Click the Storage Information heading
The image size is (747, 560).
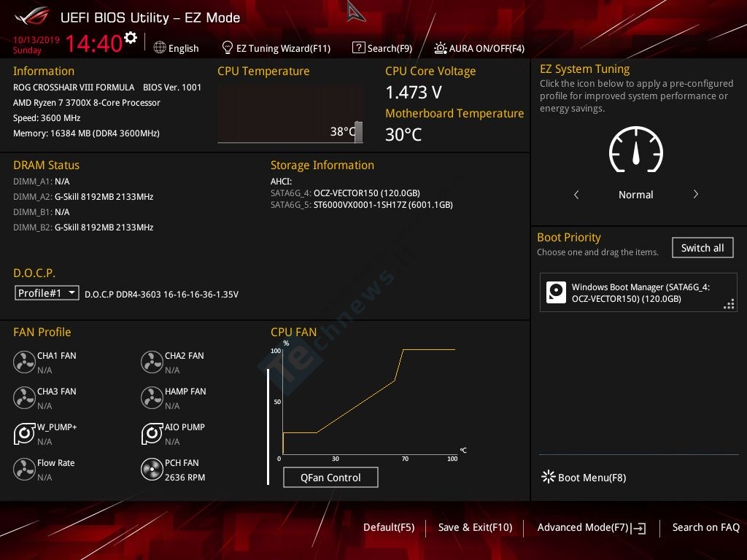click(x=322, y=165)
